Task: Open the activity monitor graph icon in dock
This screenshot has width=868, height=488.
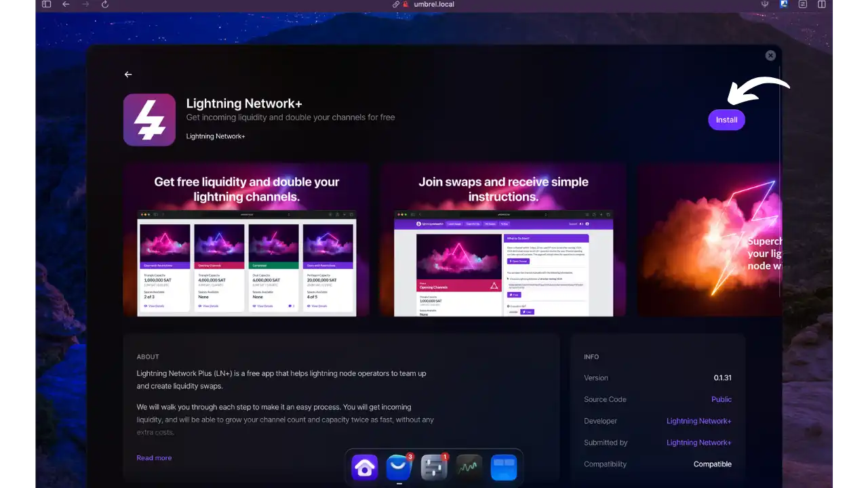Action: [x=469, y=467]
